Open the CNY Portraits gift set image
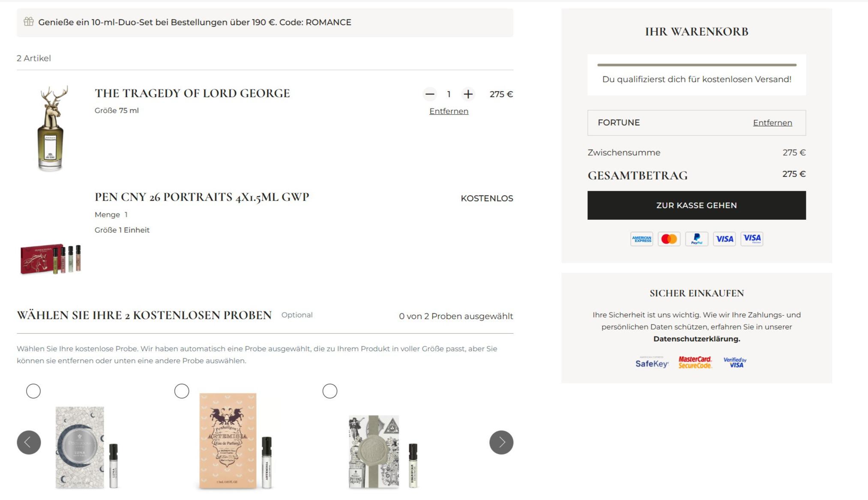Viewport: 868px width, 500px height. tap(51, 259)
